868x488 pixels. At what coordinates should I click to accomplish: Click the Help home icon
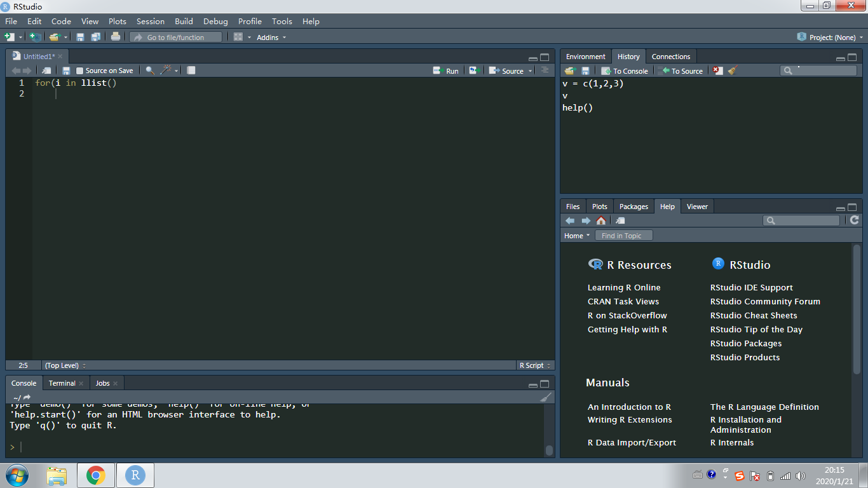coord(601,220)
